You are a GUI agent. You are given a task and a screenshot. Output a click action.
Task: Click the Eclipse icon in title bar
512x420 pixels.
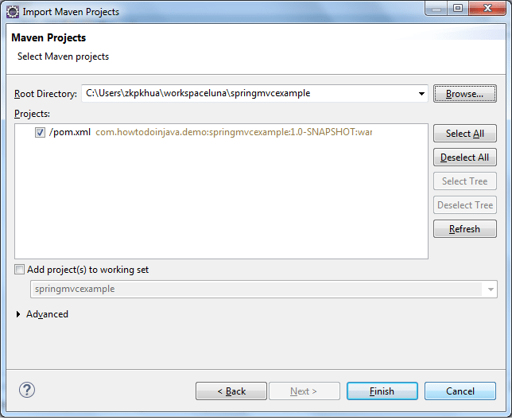13,12
